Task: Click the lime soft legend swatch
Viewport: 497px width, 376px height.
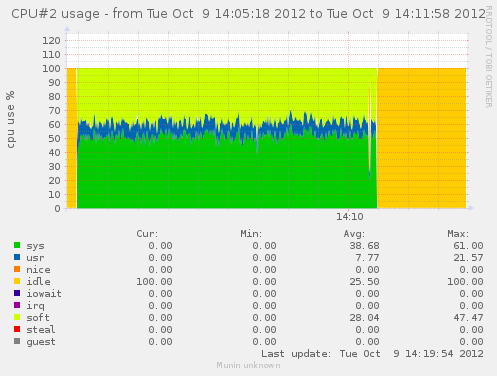Action: [17, 317]
